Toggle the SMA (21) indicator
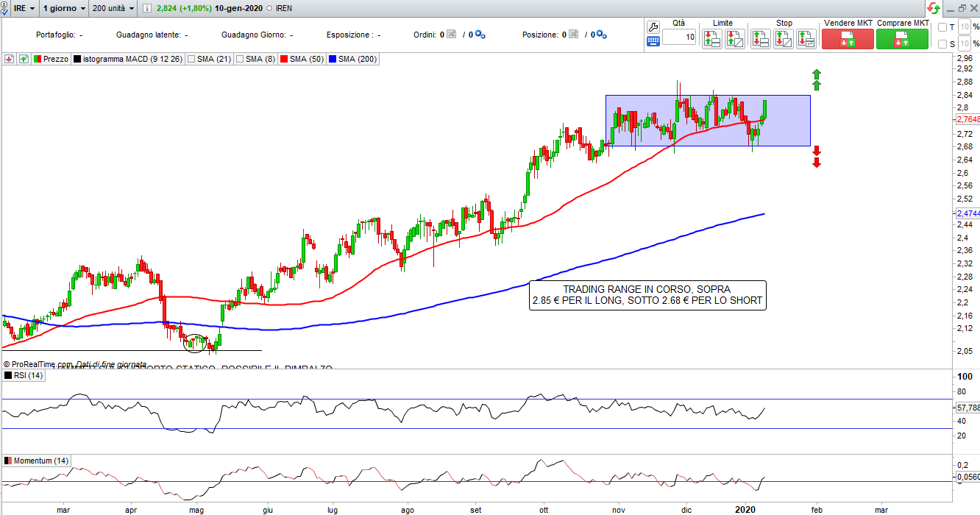 pos(192,59)
